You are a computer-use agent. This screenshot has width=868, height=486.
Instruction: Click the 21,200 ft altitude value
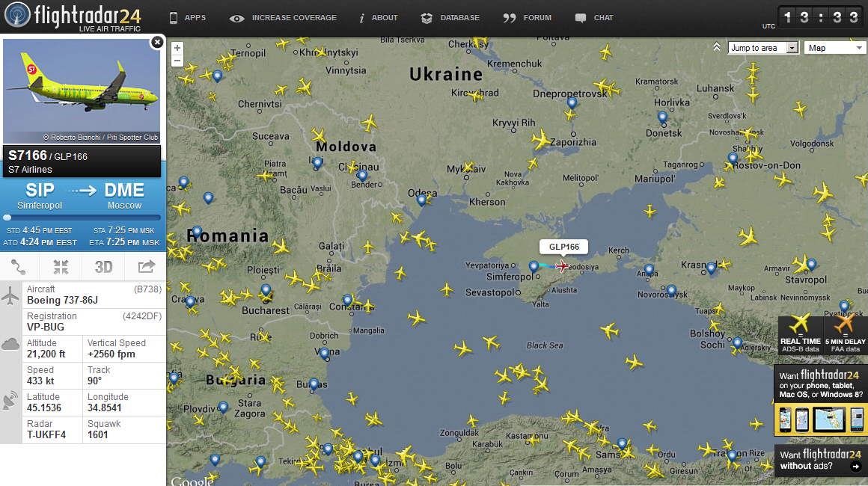pos(46,354)
